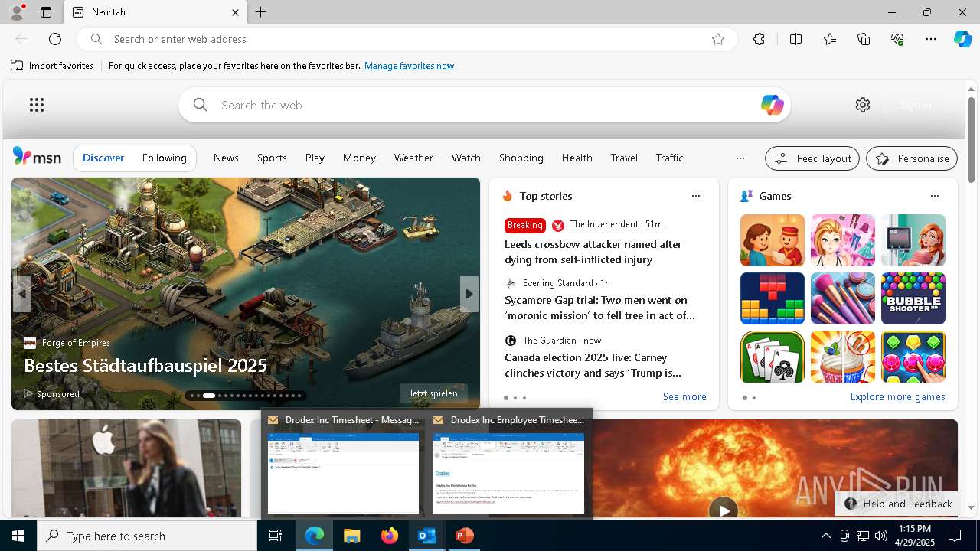
Task: Click Explore more games
Action: tap(897, 396)
